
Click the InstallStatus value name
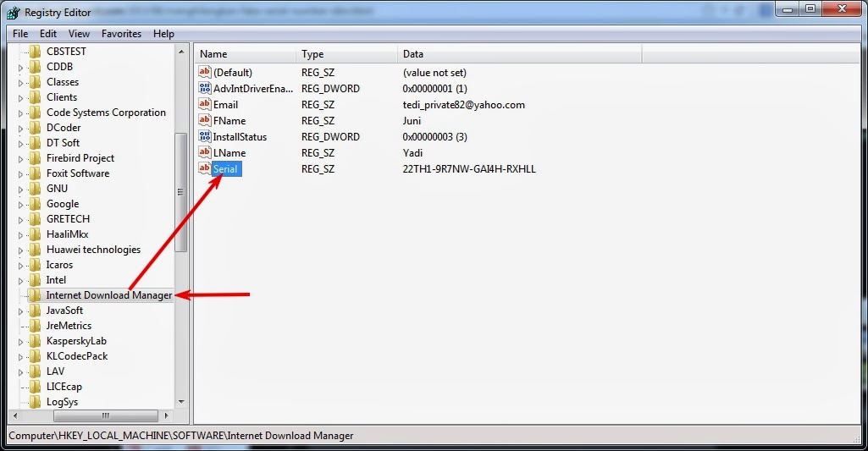240,137
